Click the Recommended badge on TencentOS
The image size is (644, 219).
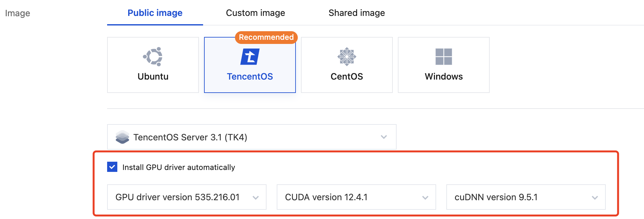[266, 37]
